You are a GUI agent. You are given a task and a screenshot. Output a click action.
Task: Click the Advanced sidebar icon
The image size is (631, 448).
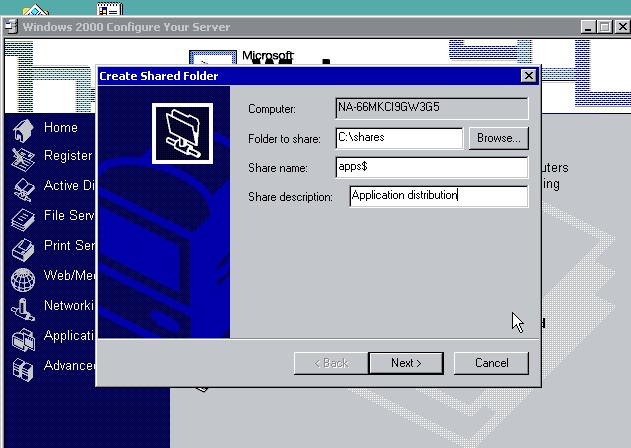(x=23, y=369)
